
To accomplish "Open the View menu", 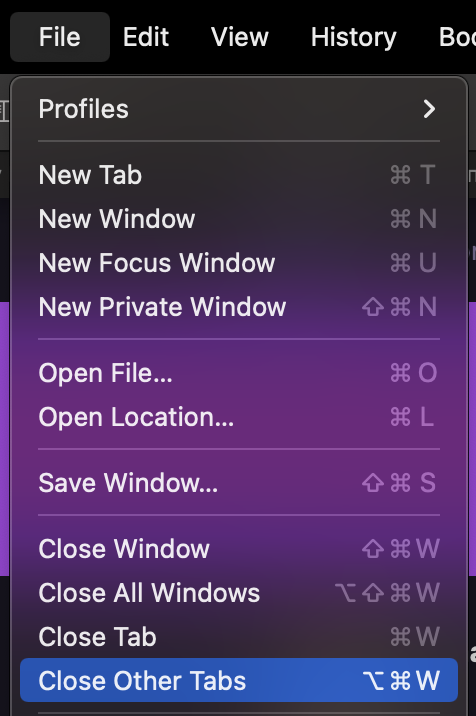I will point(240,37).
